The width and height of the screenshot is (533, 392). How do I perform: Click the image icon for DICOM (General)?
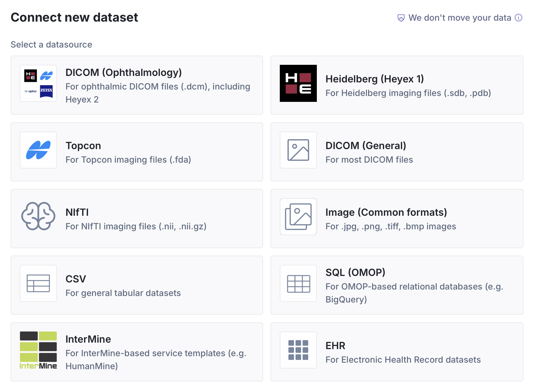pos(298,150)
